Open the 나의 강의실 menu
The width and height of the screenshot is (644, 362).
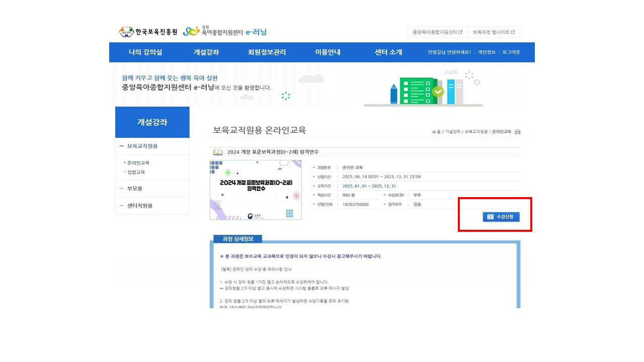tap(145, 52)
